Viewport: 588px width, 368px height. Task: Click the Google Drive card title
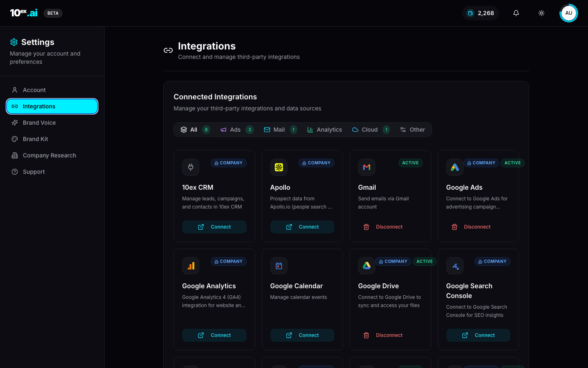379,286
